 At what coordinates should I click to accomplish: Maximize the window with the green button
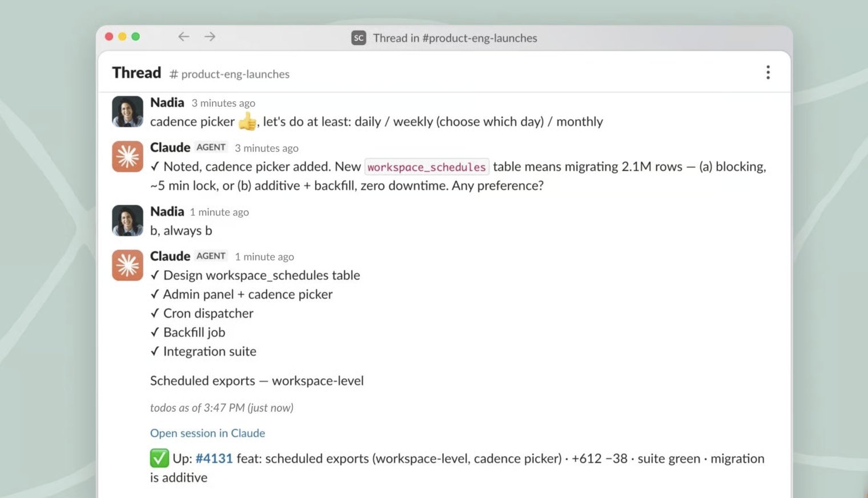click(135, 37)
